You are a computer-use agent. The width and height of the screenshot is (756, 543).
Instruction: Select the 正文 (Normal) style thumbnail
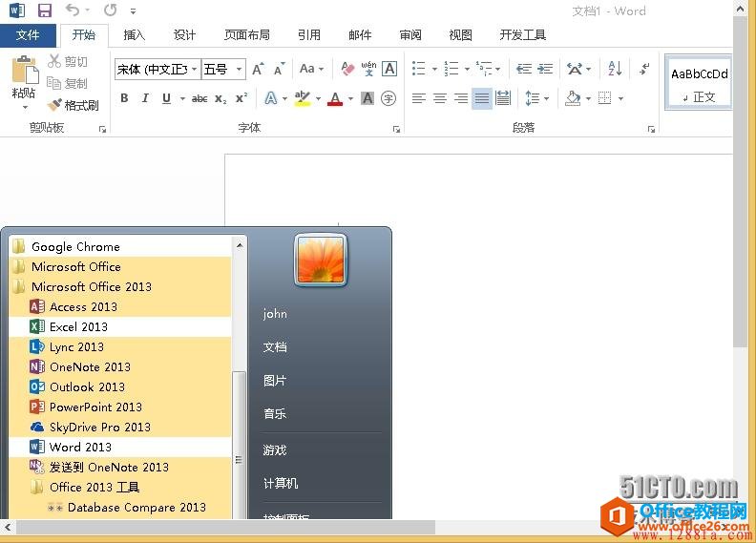699,82
